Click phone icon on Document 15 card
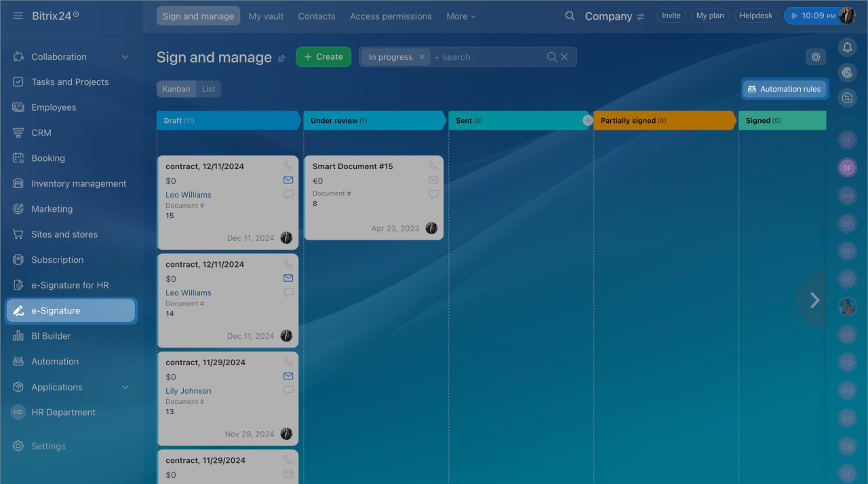This screenshot has width=868, height=484. [x=288, y=166]
